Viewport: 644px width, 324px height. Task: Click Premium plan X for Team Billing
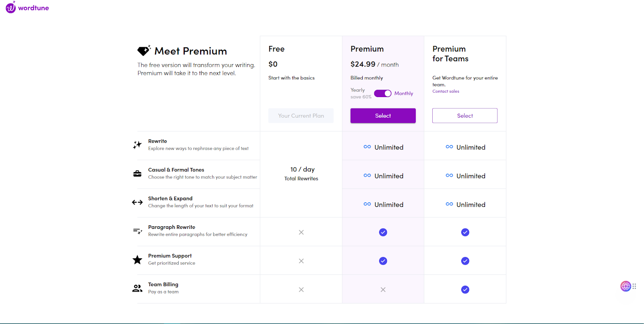pos(383,289)
